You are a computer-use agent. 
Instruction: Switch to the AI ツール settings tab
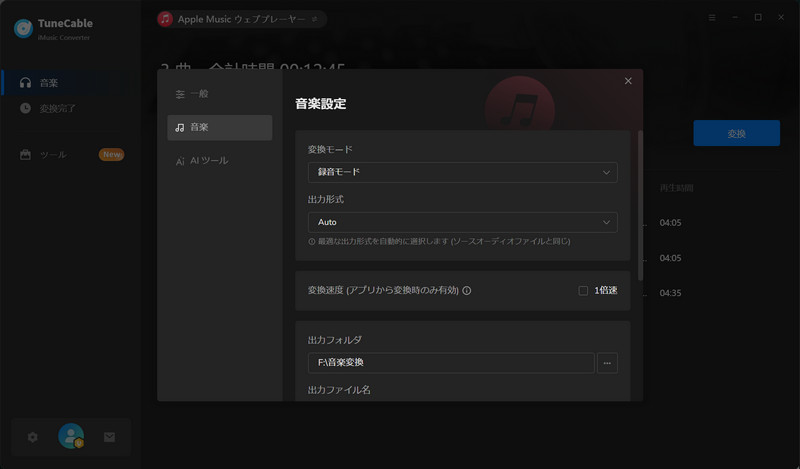[x=219, y=161]
